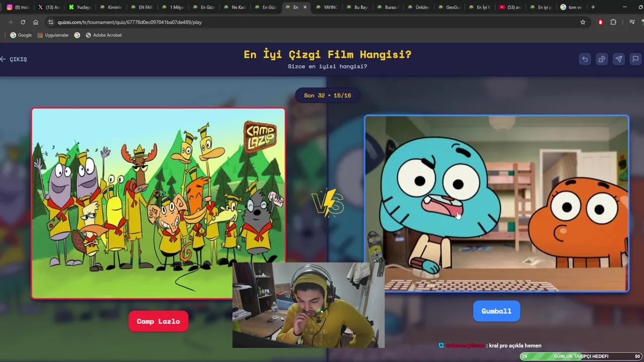
Task: Switch to the X (13) tab
Action: pos(49,7)
